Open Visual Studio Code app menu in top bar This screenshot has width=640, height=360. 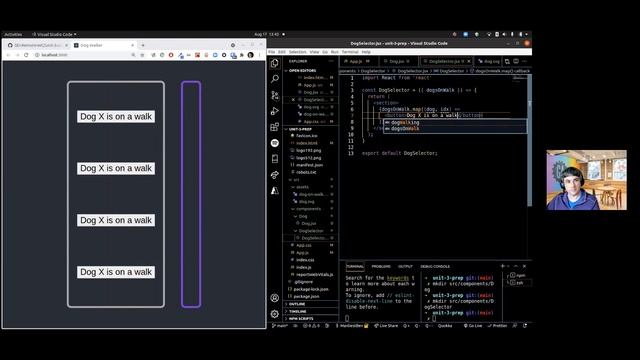(54, 34)
